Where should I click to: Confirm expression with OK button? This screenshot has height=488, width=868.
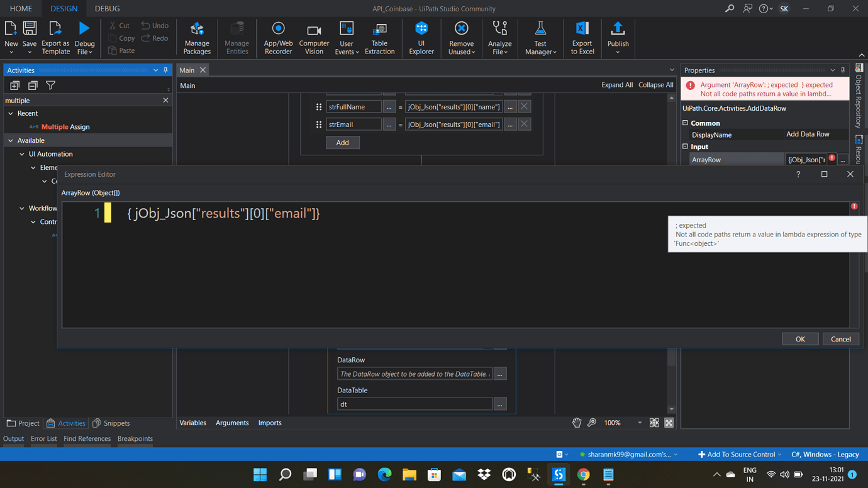click(800, 339)
